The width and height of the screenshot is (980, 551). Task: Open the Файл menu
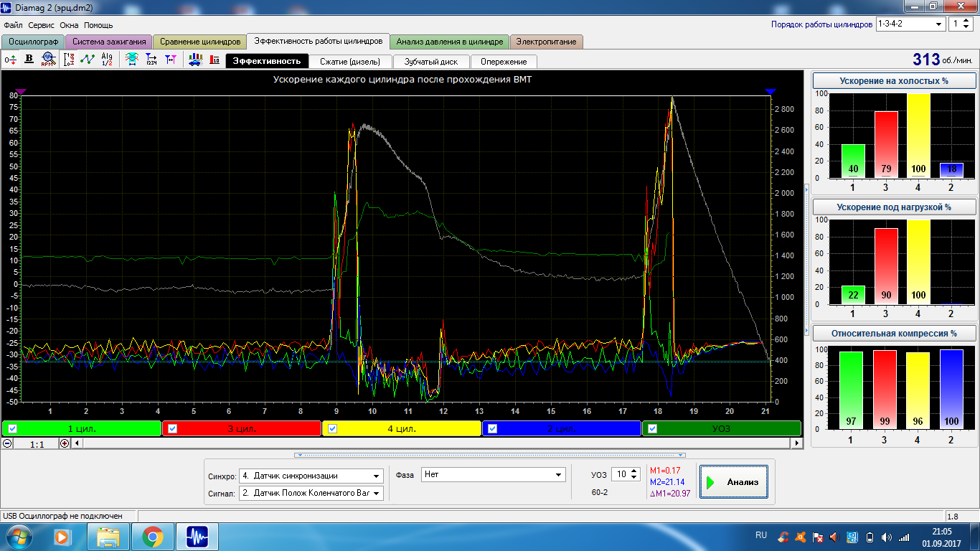coord(13,25)
